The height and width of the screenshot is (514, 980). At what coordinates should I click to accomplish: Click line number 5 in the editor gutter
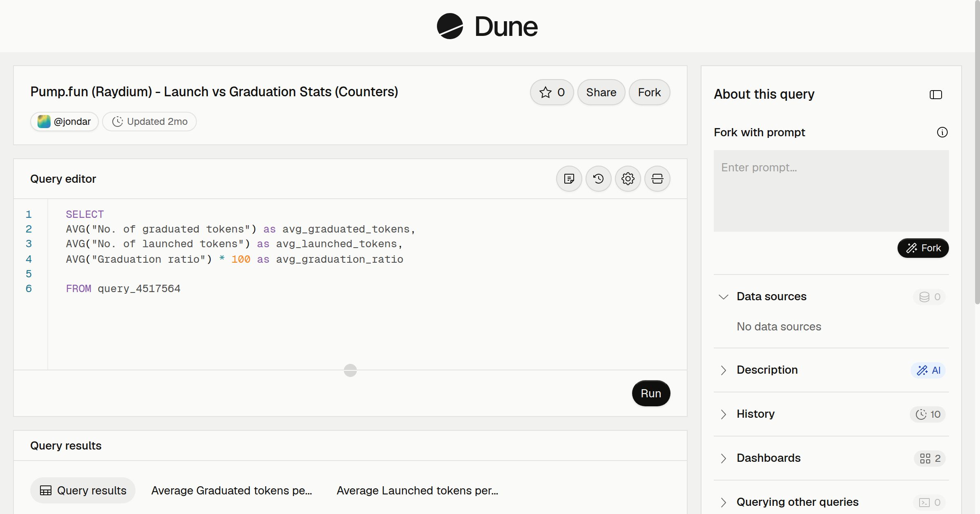[x=29, y=274]
